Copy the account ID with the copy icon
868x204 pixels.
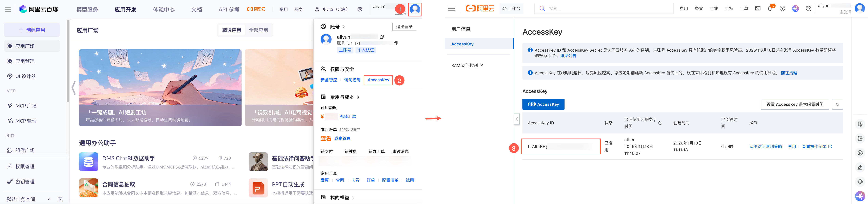pyautogui.click(x=396, y=43)
